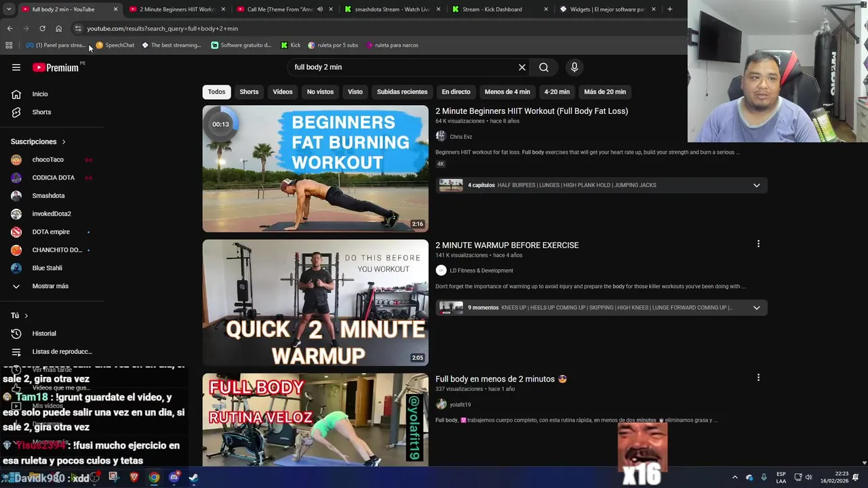Select the Menos de 4 min chip
The height and width of the screenshot is (488, 868).
point(507,91)
